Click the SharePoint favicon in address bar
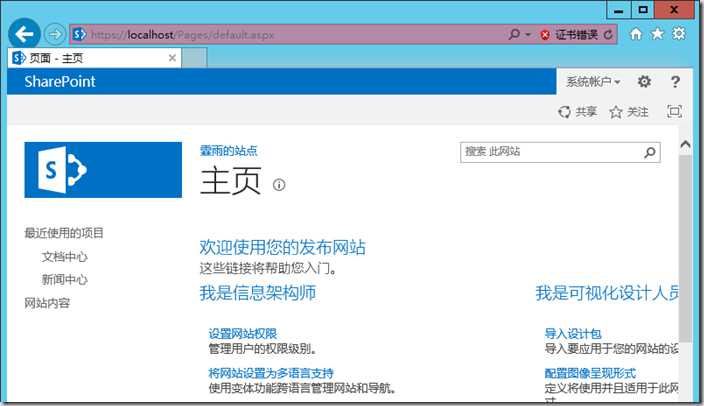Image resolution: width=704 pixels, height=406 pixels. (79, 34)
